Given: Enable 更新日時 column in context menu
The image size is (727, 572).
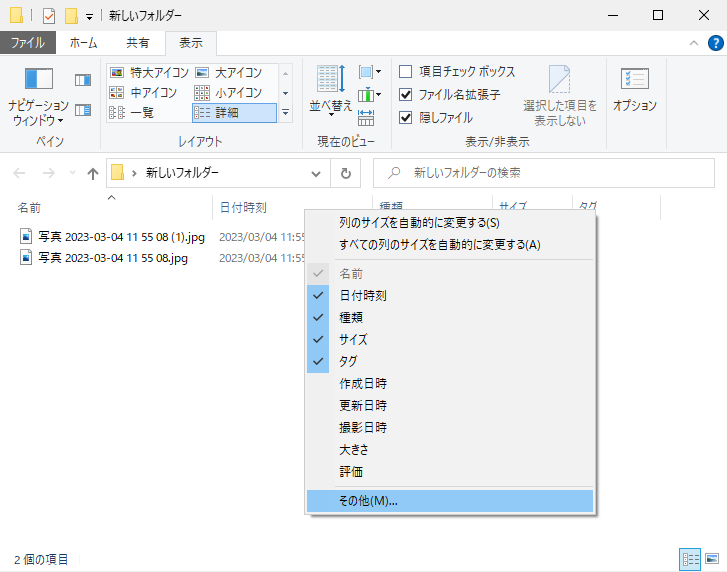Looking at the screenshot, I should (x=450, y=406).
